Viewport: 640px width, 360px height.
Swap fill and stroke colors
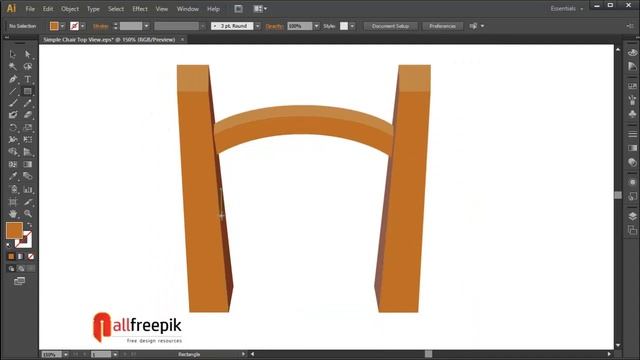pos(29,225)
